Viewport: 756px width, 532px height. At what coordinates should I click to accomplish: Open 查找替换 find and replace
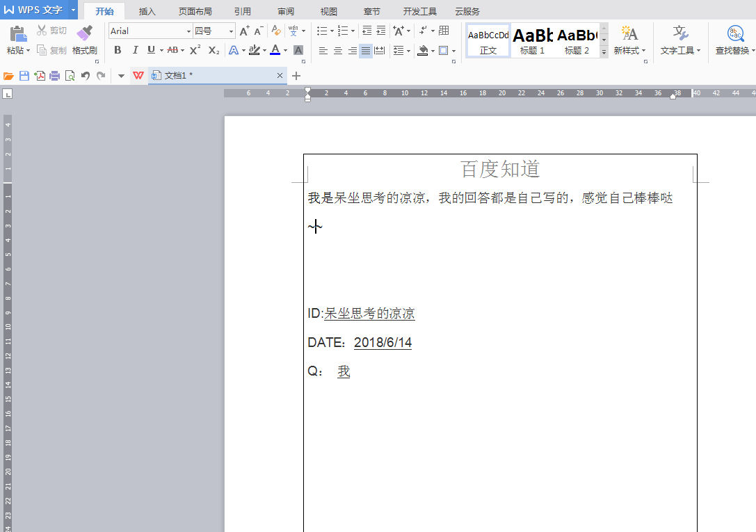(734, 40)
